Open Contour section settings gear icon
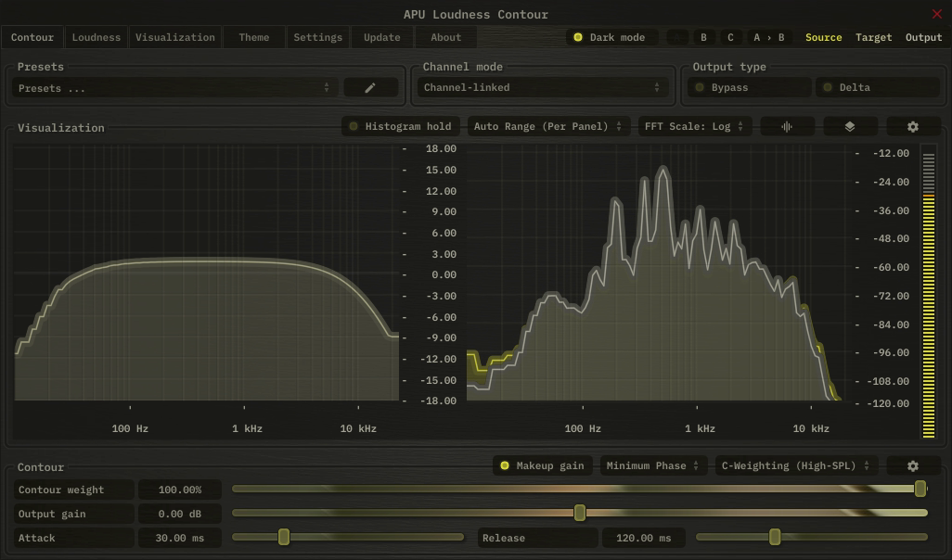This screenshot has height=560, width=952. coord(913,466)
